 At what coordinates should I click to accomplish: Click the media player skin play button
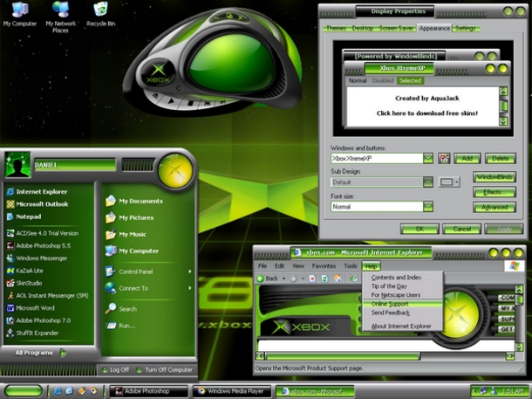click(171, 100)
